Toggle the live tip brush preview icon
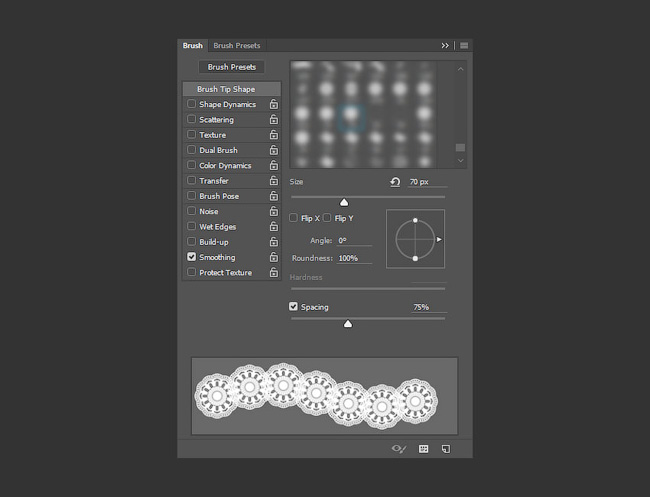 (x=399, y=449)
